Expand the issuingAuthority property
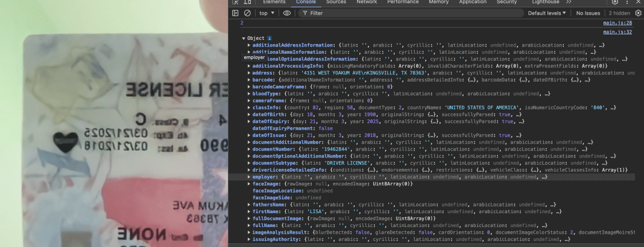The height and width of the screenshot is (247, 644). point(249,239)
